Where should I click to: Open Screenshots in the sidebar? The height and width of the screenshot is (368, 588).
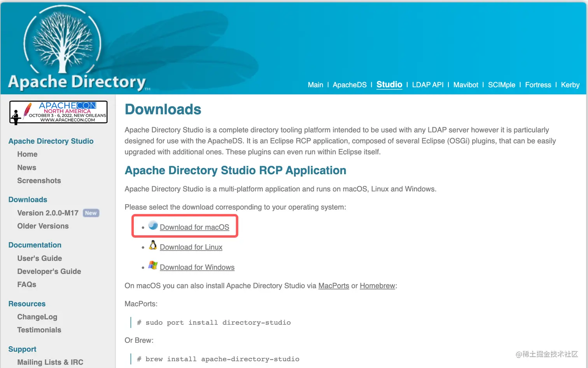click(39, 180)
